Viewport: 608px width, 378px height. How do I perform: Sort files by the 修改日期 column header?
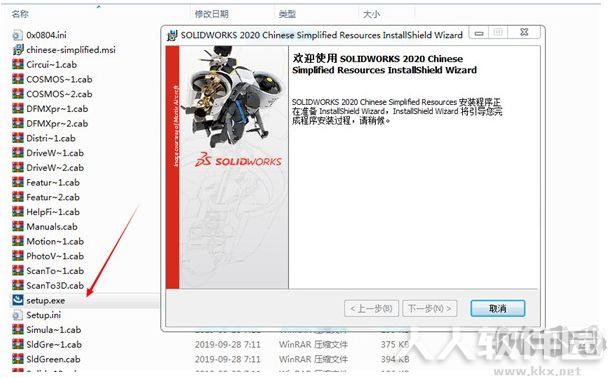(211, 14)
